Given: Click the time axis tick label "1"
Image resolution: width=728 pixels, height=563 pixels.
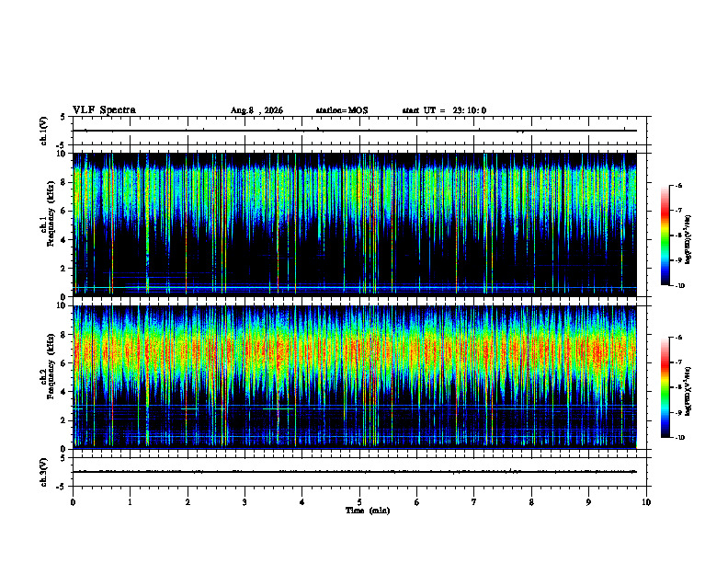Looking at the screenshot, I should point(130,502).
